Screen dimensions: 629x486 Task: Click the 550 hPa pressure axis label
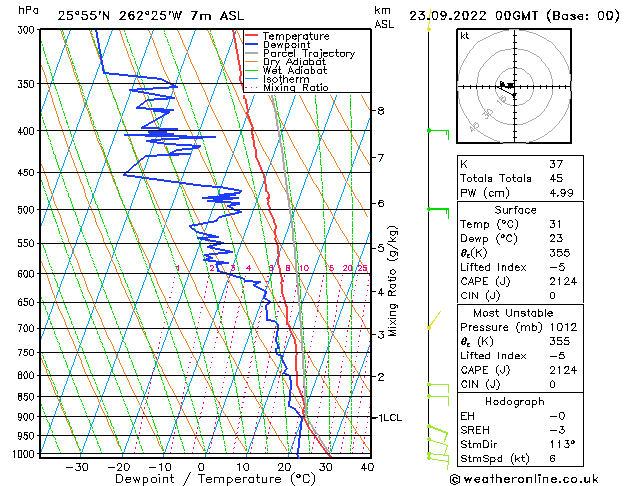click(28, 243)
